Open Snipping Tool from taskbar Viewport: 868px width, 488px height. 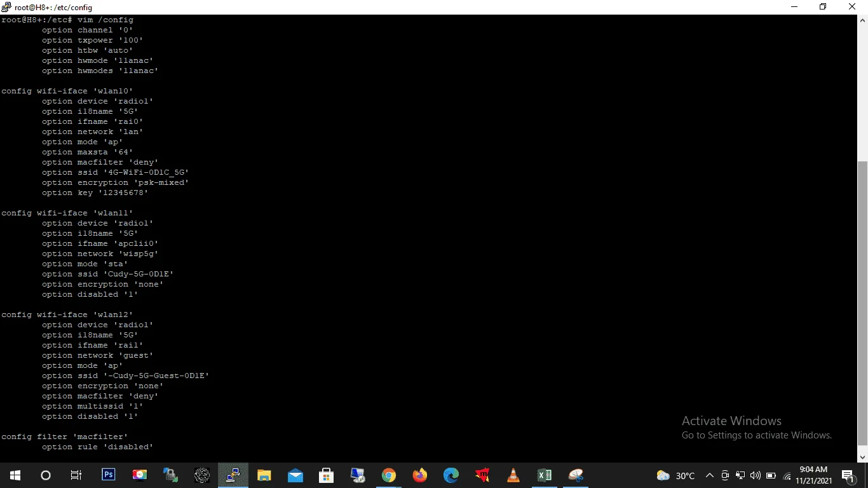click(576, 475)
